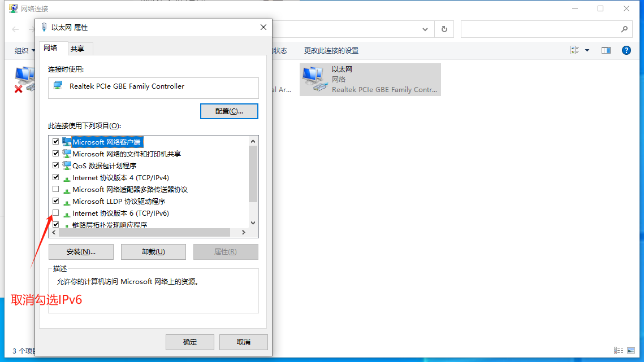This screenshot has width=644, height=362.
Task: Click the list scroll-up arrow
Action: tap(253, 141)
